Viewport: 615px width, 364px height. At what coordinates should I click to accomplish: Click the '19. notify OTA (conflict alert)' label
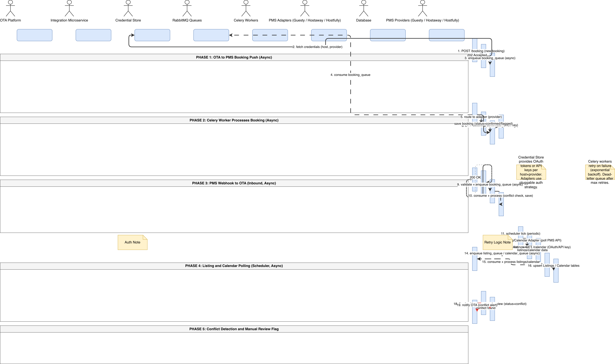pos(477,305)
